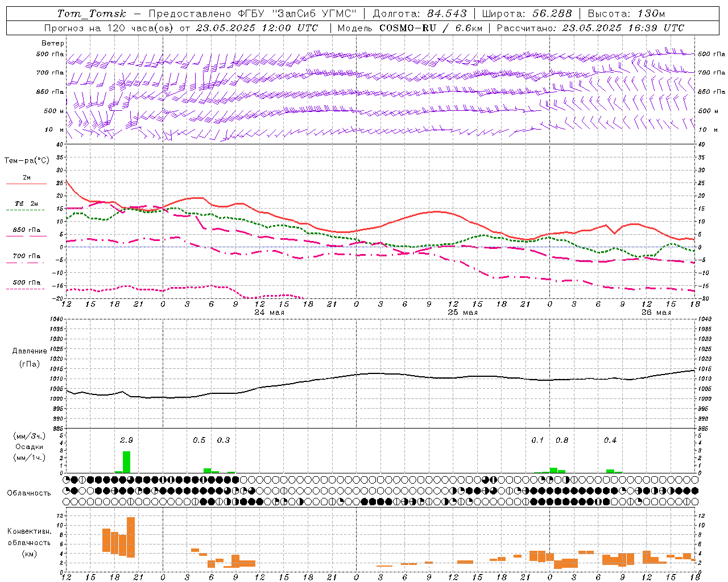Click the red 2м legend line sample
Image resolution: width=728 pixels, height=582 pixels.
pos(26,184)
